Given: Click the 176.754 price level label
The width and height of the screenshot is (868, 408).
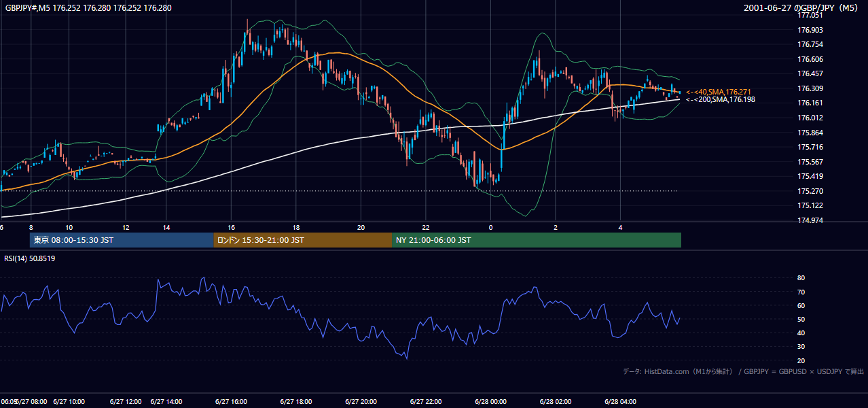Looking at the screenshot, I should coord(810,44).
